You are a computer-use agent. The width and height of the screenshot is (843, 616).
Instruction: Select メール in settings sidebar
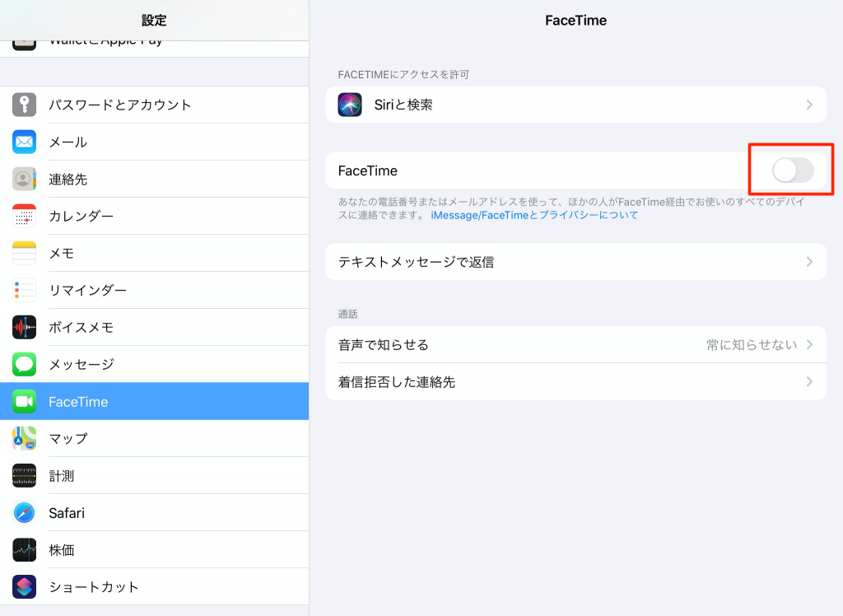click(154, 142)
